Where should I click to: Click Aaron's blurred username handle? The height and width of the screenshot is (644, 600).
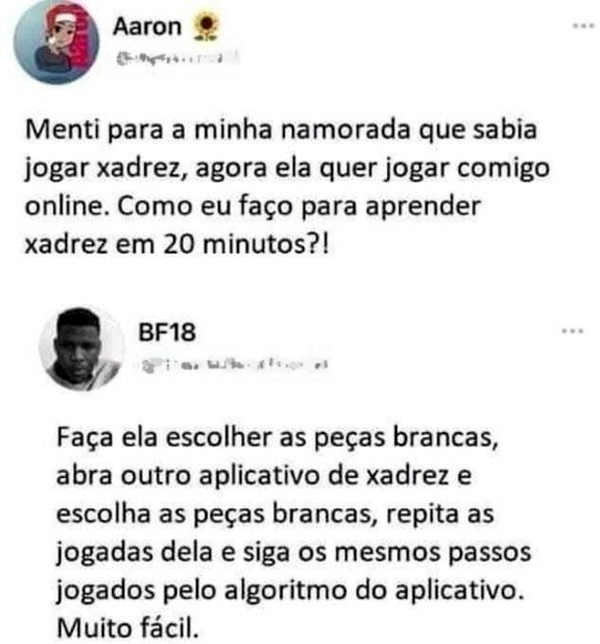tap(177, 58)
